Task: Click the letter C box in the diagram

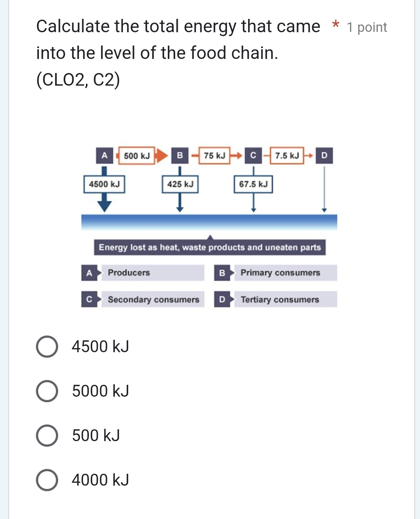Action: pyautogui.click(x=253, y=156)
